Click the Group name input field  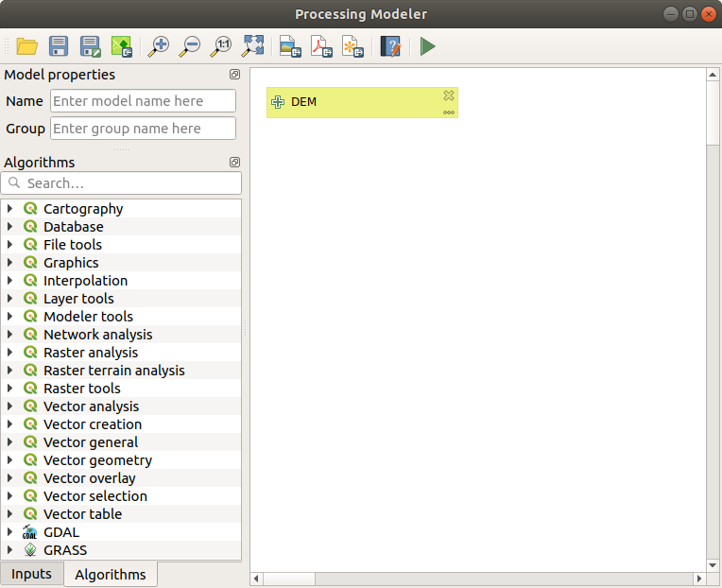(143, 129)
